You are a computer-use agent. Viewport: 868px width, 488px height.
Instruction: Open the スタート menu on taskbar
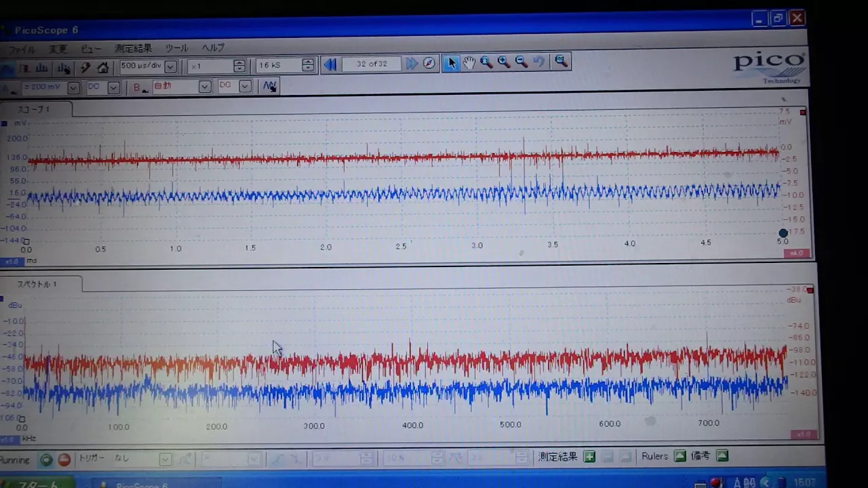(37, 484)
